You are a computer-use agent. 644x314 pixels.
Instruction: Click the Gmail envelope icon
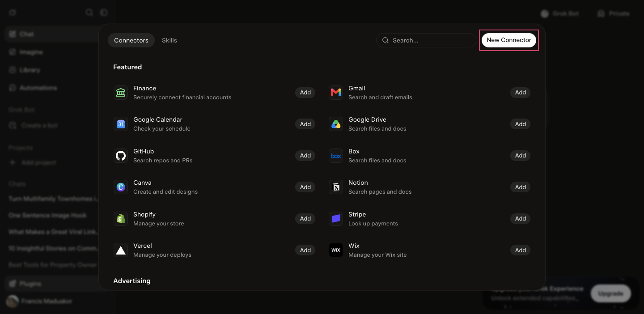point(336,93)
